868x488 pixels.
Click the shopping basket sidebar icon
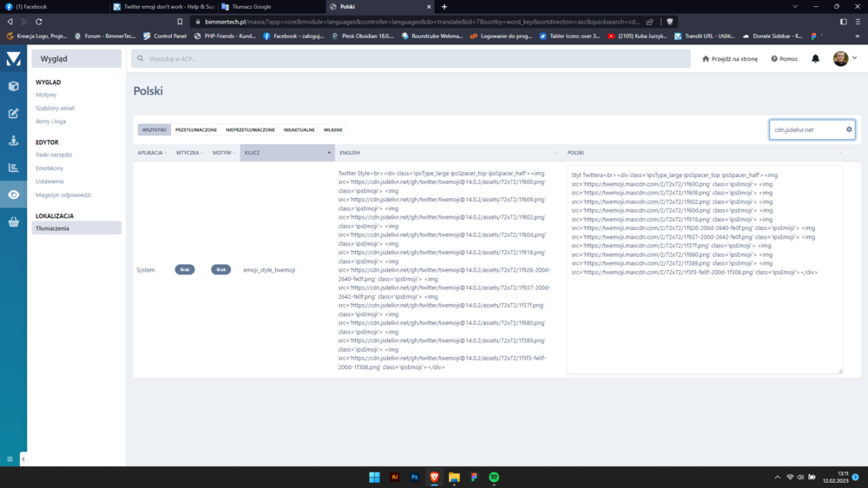(x=13, y=221)
